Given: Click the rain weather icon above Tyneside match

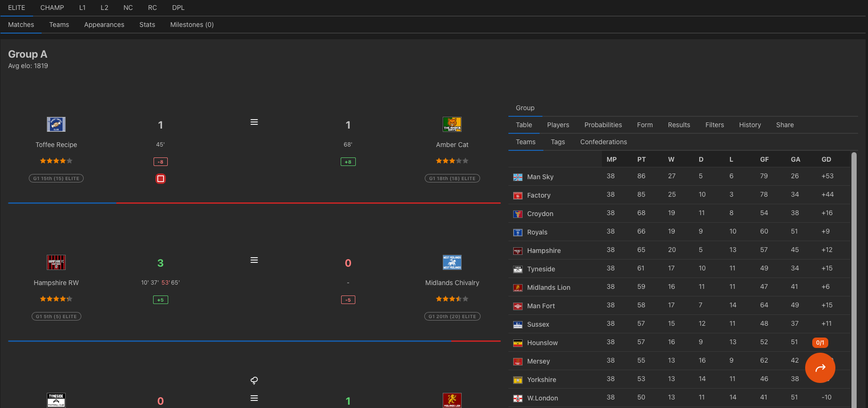Looking at the screenshot, I should click(x=254, y=381).
